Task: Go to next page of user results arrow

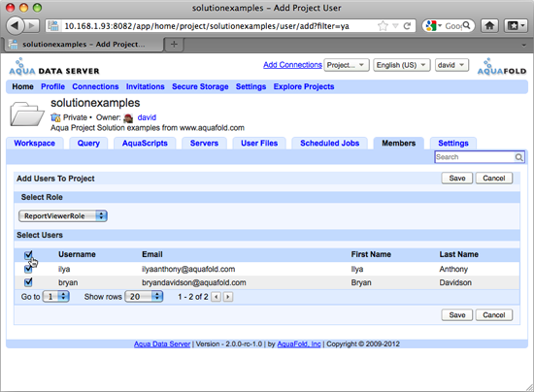Action: 228,297
